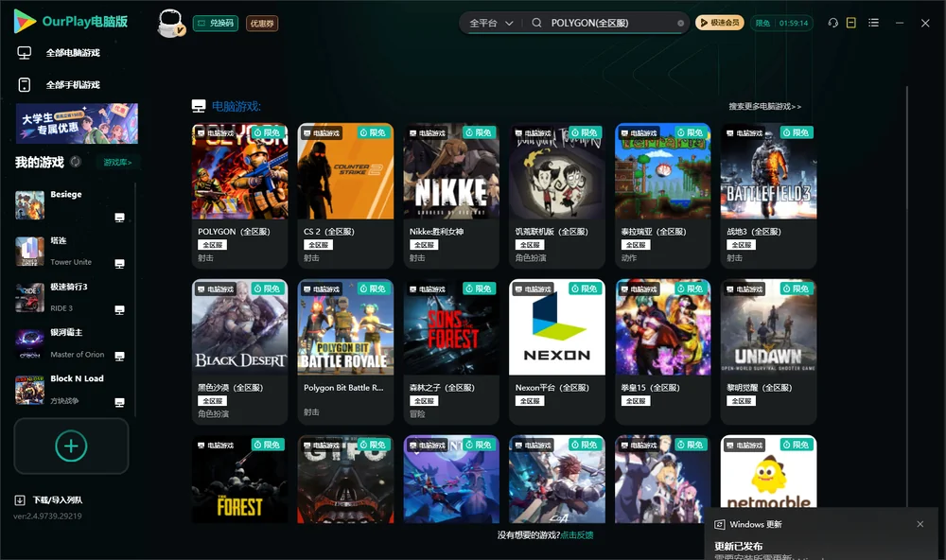This screenshot has height=560, width=946.
Task: Refresh the 我的游戏 list
Action: point(76,162)
